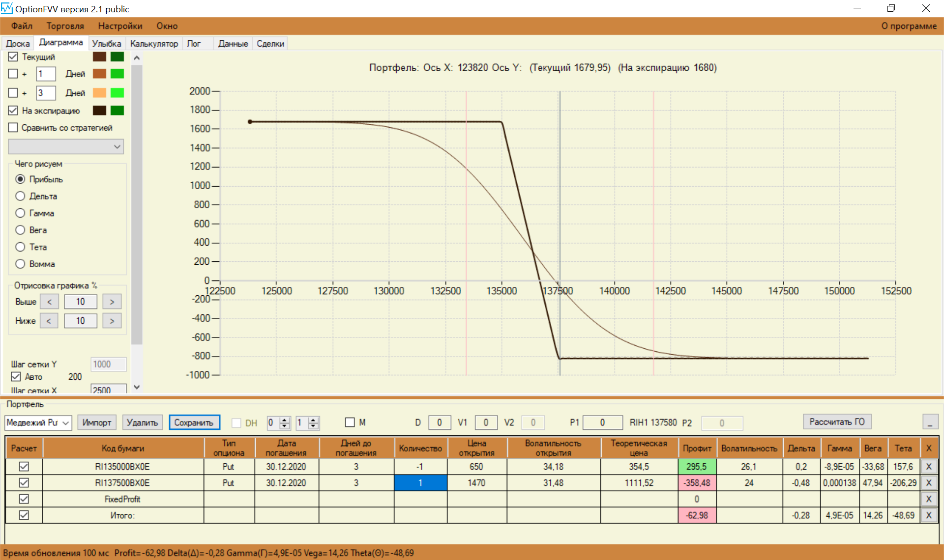Switch to the Улыбка tab
The image size is (944, 560).
[x=106, y=44]
